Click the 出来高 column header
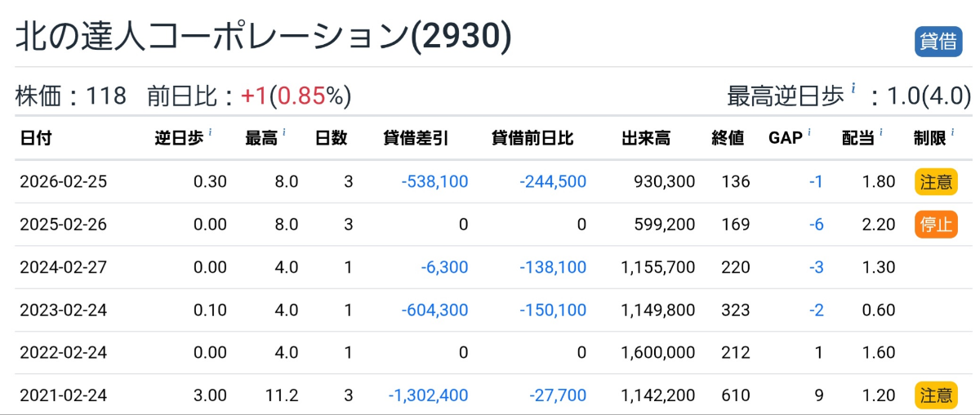Screen dimensions: 980x415 click(x=646, y=138)
